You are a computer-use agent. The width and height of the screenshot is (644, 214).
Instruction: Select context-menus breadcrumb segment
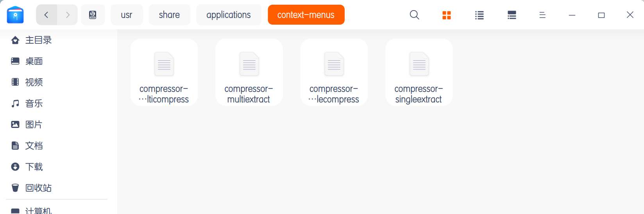pyautogui.click(x=306, y=15)
